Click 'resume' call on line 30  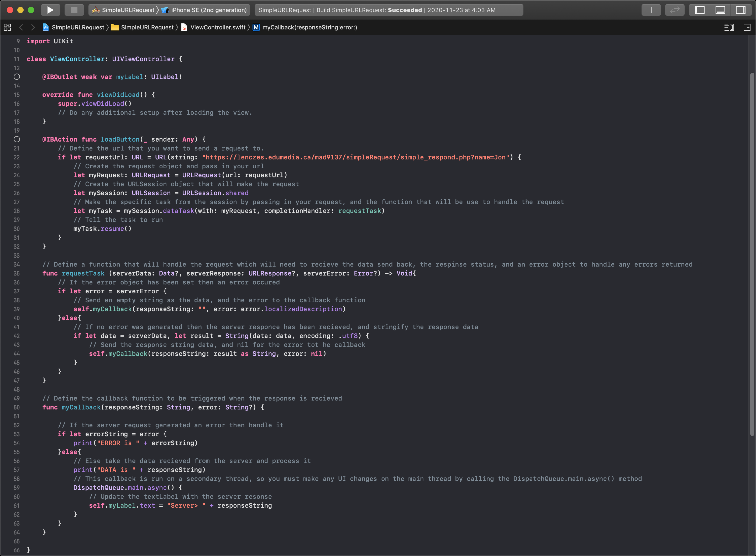click(x=112, y=228)
